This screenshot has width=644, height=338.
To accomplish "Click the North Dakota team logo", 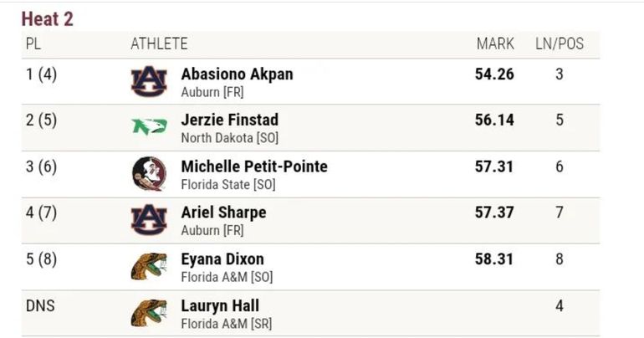I will [149, 127].
